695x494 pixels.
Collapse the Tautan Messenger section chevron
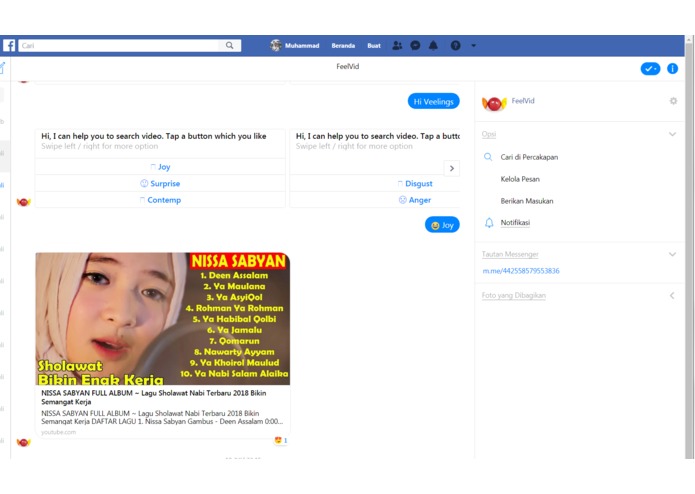(x=672, y=254)
